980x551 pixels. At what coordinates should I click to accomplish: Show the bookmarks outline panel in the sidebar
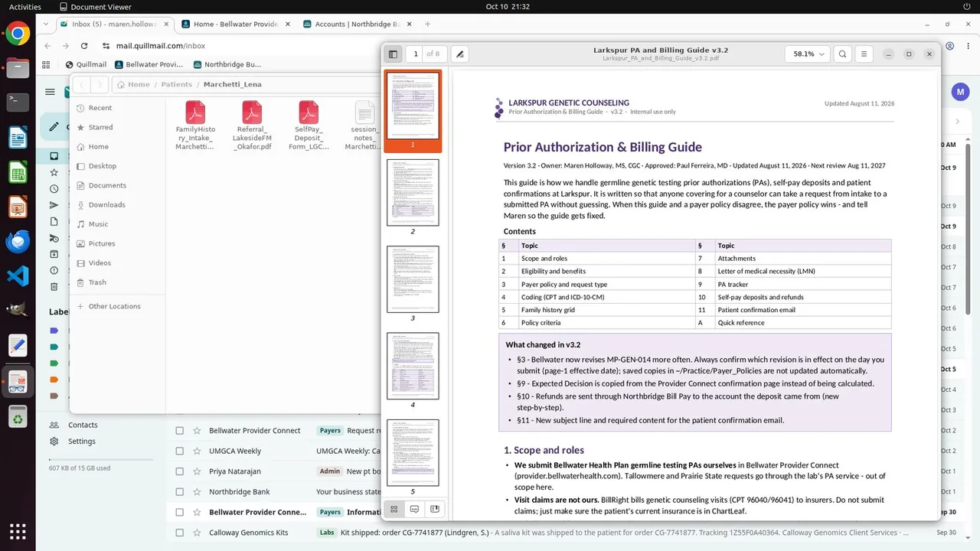tap(434, 509)
